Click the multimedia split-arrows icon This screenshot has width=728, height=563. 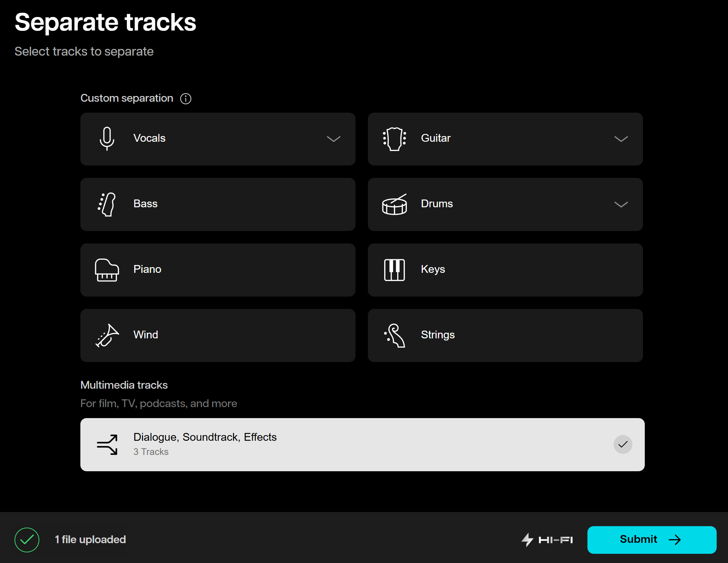click(107, 445)
